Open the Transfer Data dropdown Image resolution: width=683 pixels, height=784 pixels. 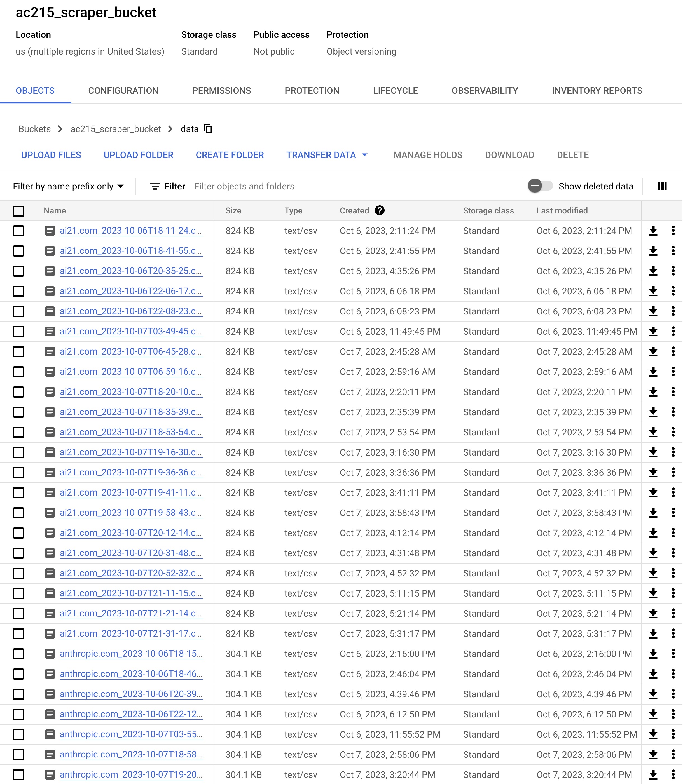pyautogui.click(x=327, y=155)
